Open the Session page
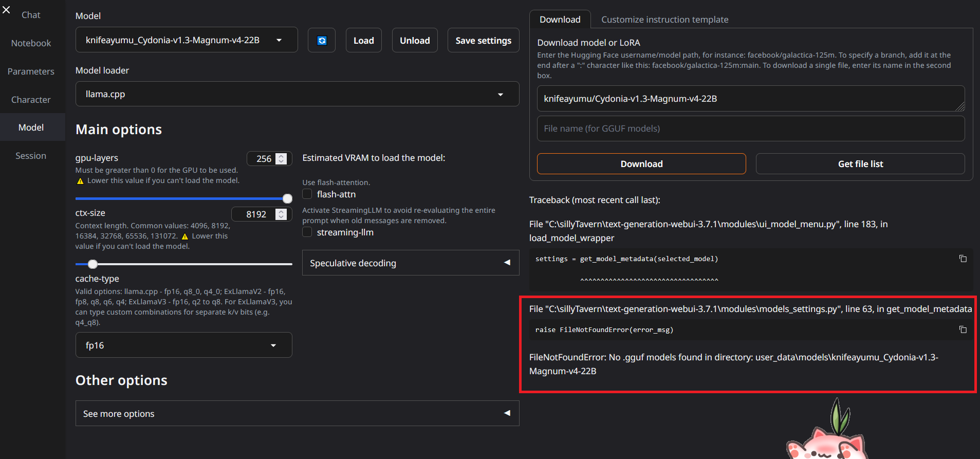The height and width of the screenshot is (459, 980). (31, 156)
